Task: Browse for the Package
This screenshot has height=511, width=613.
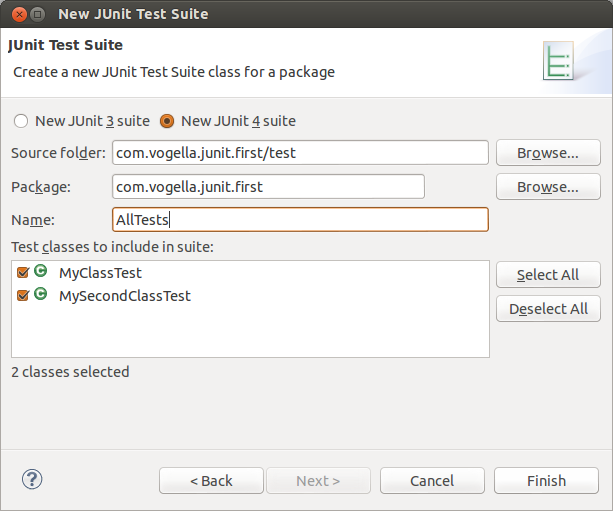Action: (548, 187)
